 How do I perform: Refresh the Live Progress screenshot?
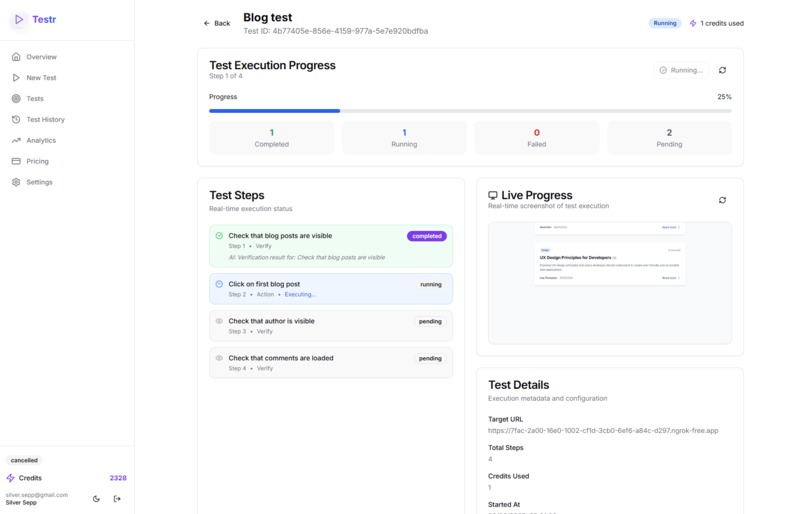pos(722,200)
